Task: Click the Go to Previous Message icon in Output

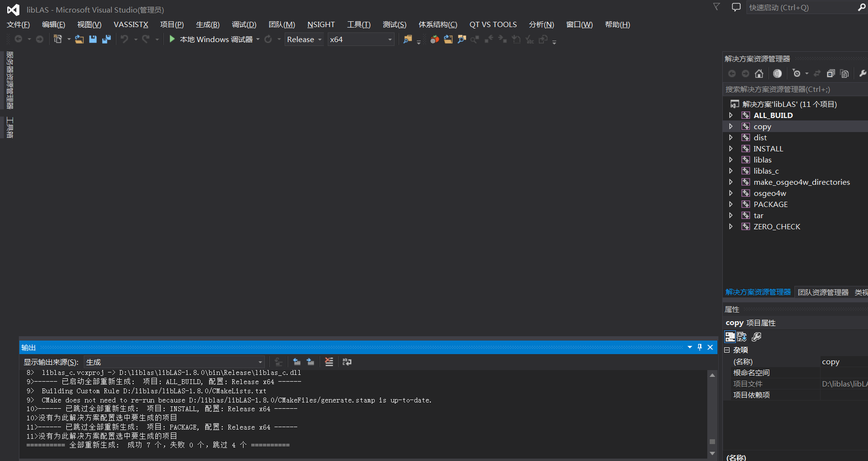Action: 297,362
